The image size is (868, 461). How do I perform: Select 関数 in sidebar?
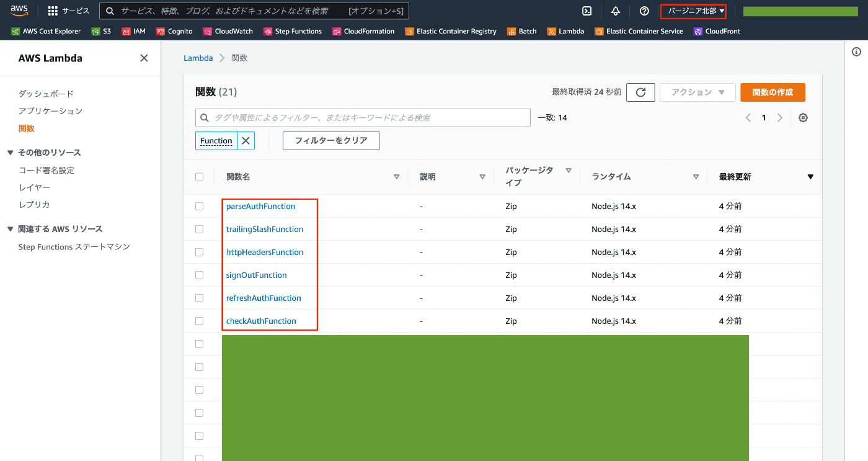27,128
